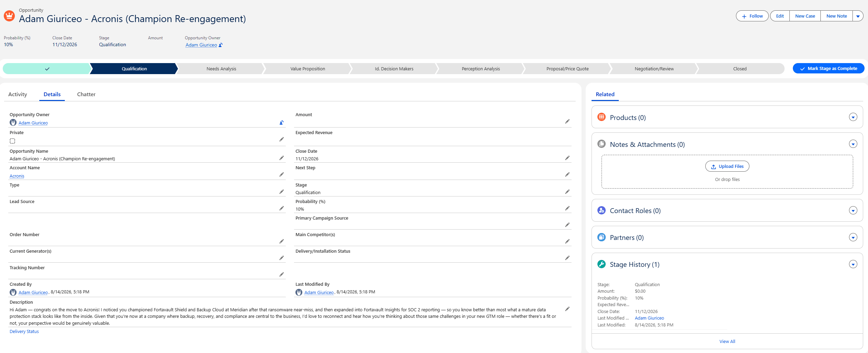868x353 pixels.
Task: Click the New Note button
Action: coord(837,16)
